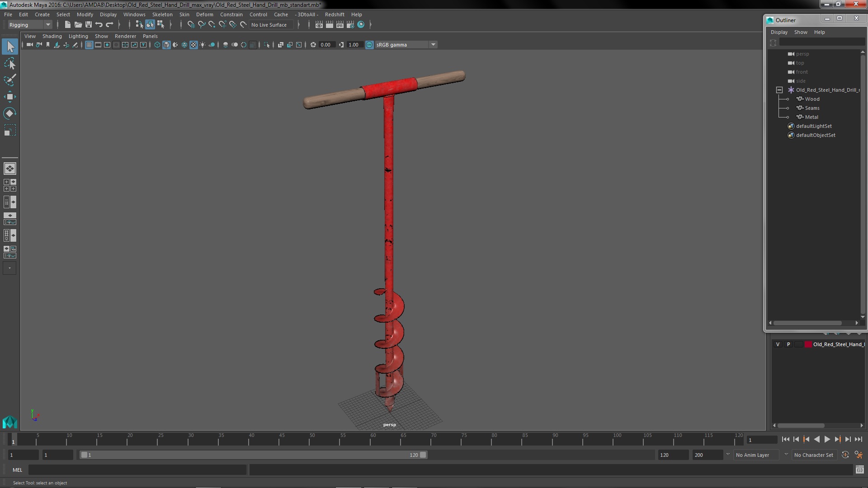The width and height of the screenshot is (868, 488).
Task: Save the current scene
Action: (x=89, y=24)
